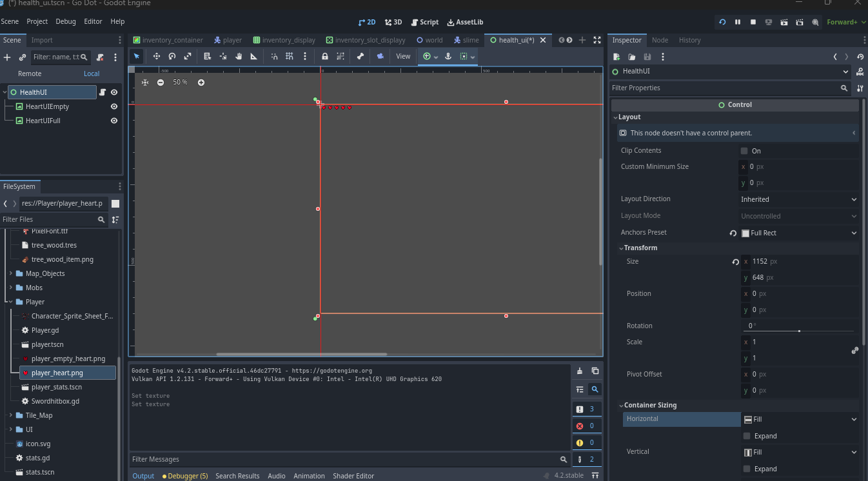Screen dimensions: 868x481
Task: Open the Movie Maker mode icon
Action: coord(814,22)
